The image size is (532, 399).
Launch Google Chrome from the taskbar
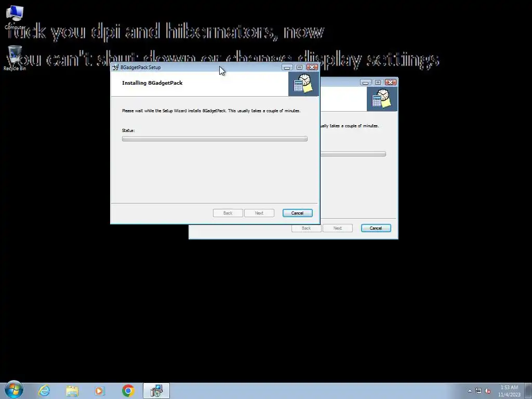(128, 391)
